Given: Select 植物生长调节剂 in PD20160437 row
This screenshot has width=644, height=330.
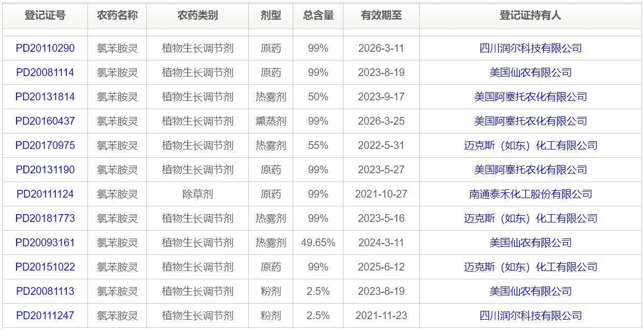Looking at the screenshot, I should coord(198,121).
